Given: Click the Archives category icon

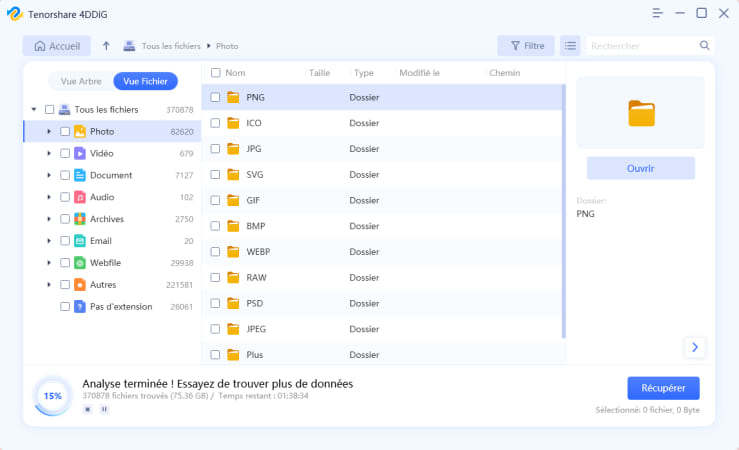Looking at the screenshot, I should coord(80,219).
